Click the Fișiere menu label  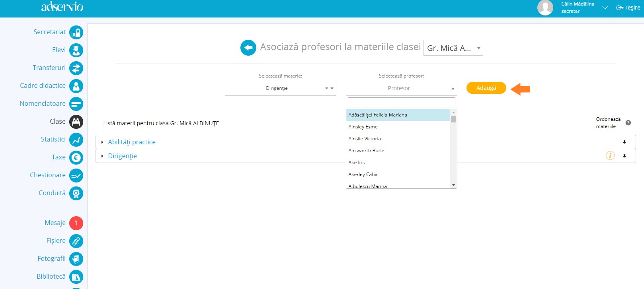click(x=56, y=241)
